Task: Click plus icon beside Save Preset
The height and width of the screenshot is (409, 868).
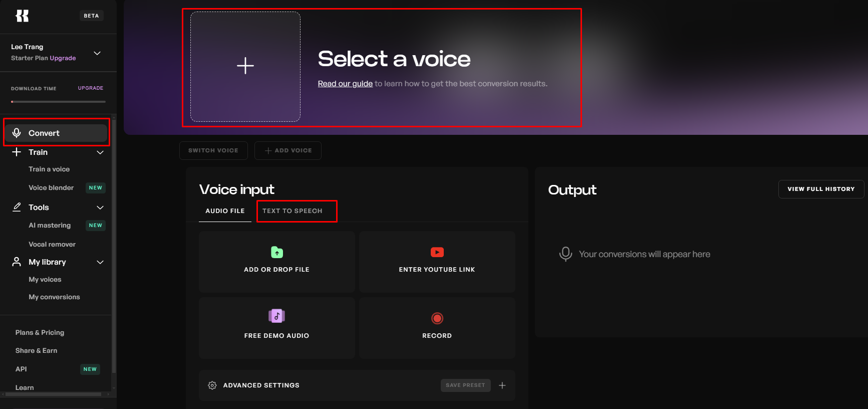Action: coord(502,385)
